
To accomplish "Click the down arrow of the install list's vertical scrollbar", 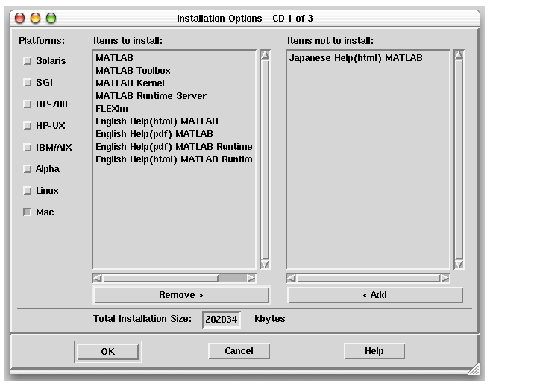I will point(265,264).
